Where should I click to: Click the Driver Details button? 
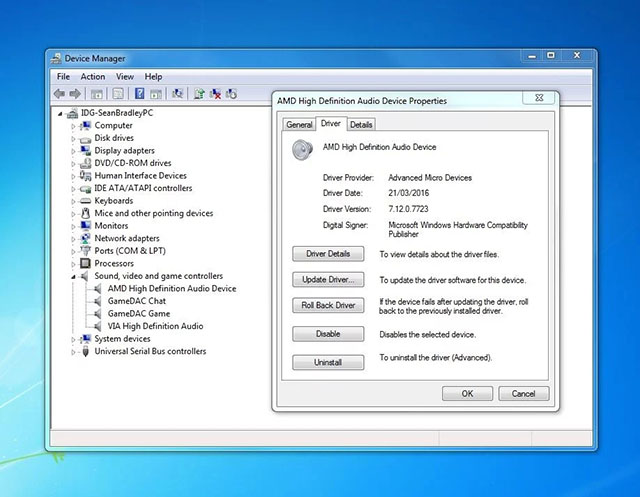click(328, 254)
